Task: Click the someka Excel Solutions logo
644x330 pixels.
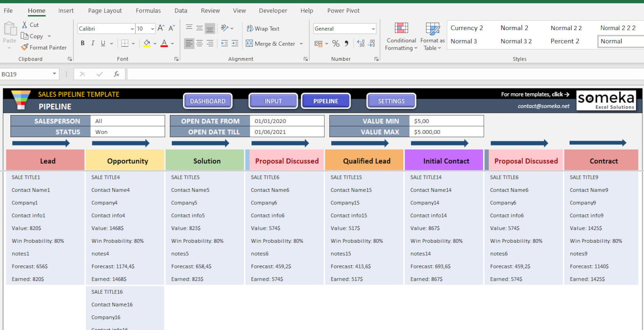Action: tap(606, 100)
